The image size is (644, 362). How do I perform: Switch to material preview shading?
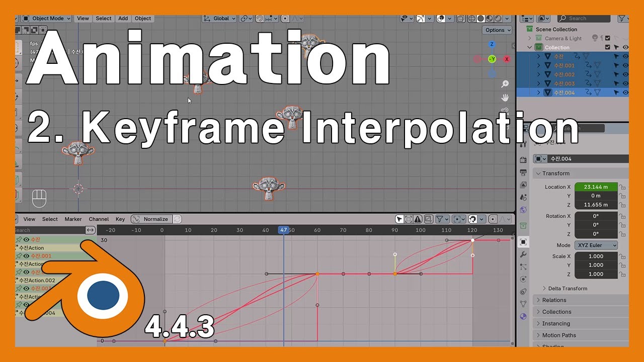490,19
